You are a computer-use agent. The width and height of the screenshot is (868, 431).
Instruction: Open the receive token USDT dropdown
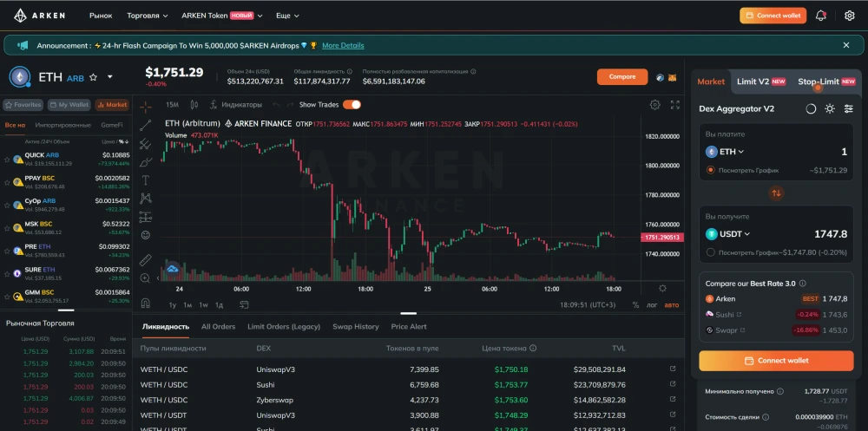pos(728,234)
